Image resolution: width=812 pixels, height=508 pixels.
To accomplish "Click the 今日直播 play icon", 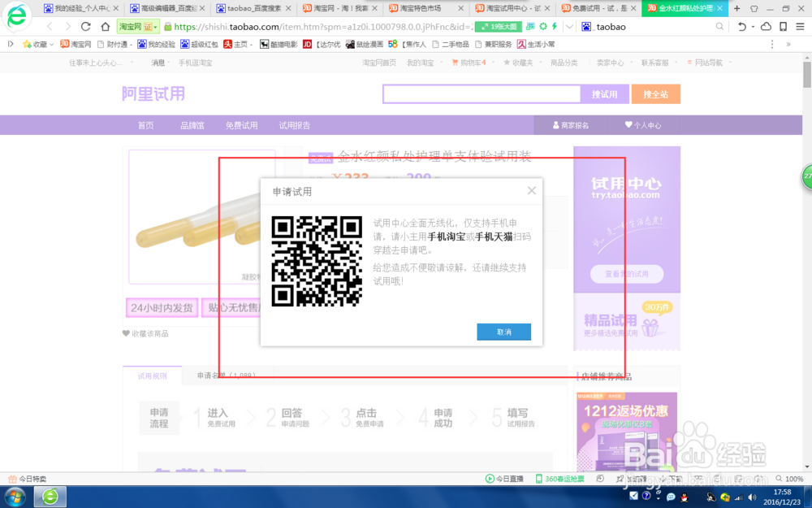I will (x=489, y=479).
